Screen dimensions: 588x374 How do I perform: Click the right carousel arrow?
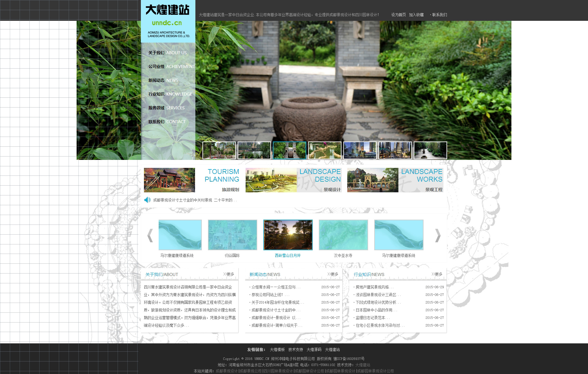(438, 236)
